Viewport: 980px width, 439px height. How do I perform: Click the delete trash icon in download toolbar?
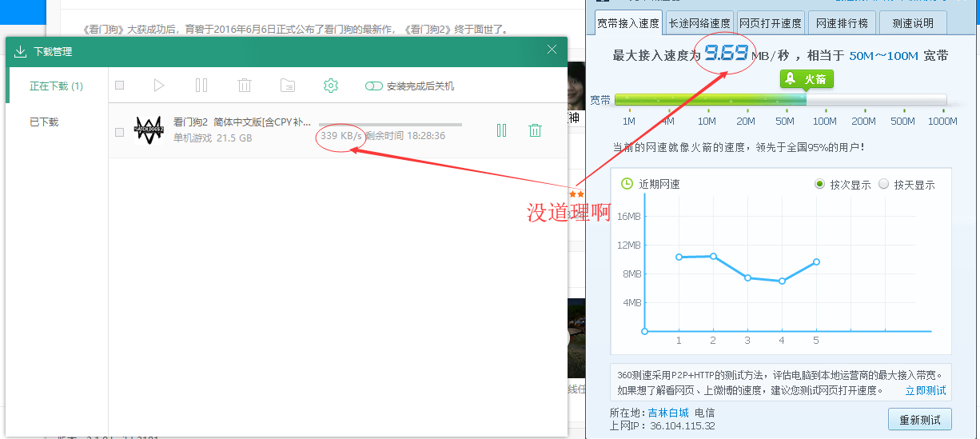point(245,86)
